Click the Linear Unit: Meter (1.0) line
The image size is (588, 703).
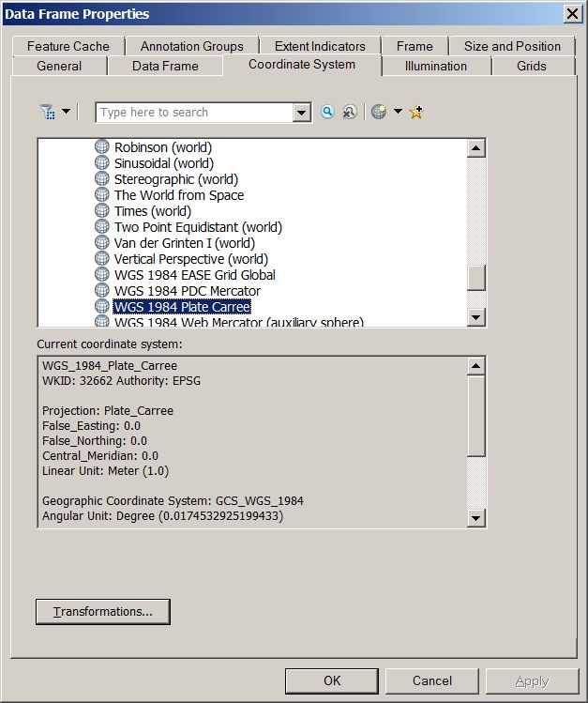coord(105,471)
